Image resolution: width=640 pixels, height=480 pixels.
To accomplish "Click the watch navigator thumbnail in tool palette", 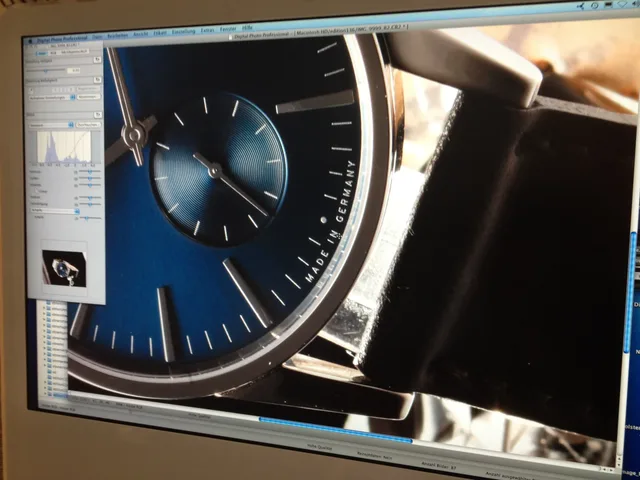I will (64, 269).
